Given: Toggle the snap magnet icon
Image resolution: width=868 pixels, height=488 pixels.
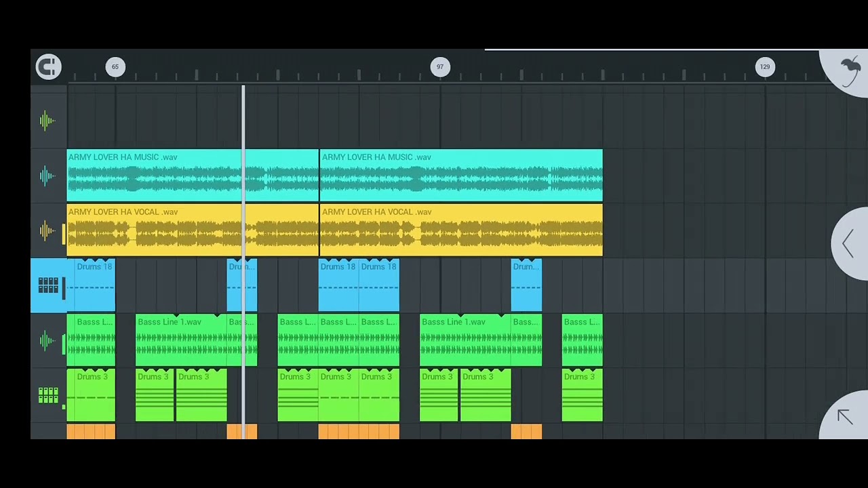Looking at the screenshot, I should click(48, 67).
